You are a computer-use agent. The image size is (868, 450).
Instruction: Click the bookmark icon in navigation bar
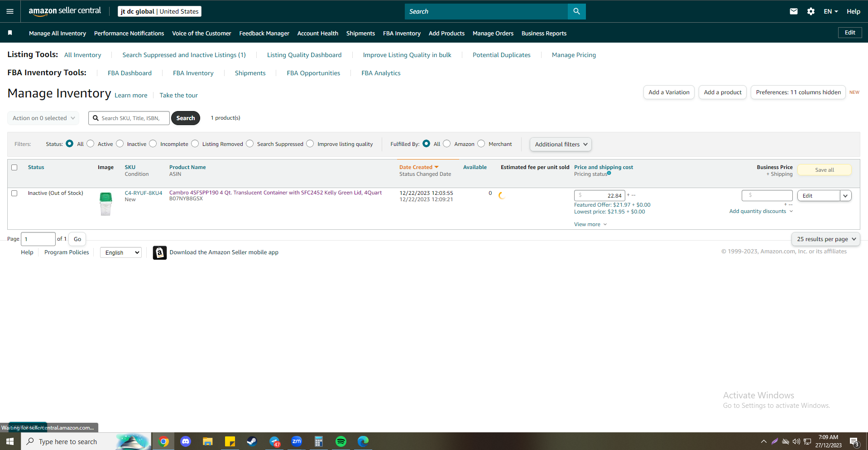point(10,33)
